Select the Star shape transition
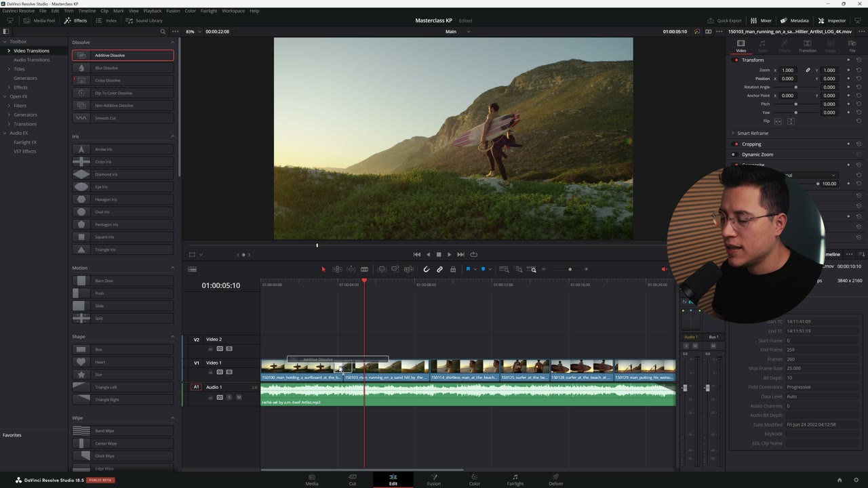868x488 pixels. tap(123, 374)
